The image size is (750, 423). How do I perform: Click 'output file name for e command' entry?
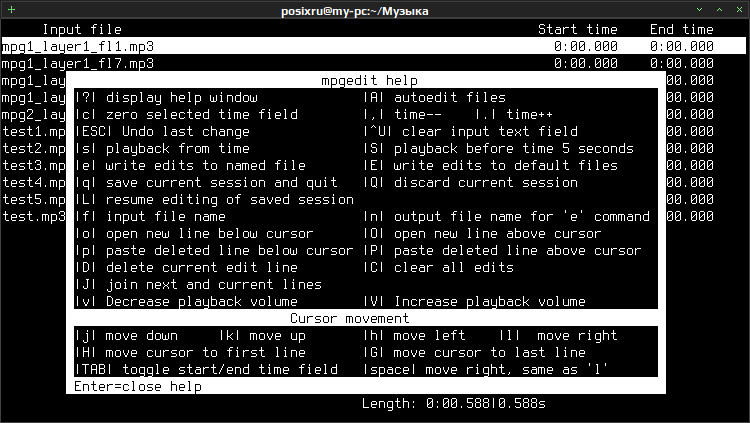pyautogui.click(x=506, y=216)
